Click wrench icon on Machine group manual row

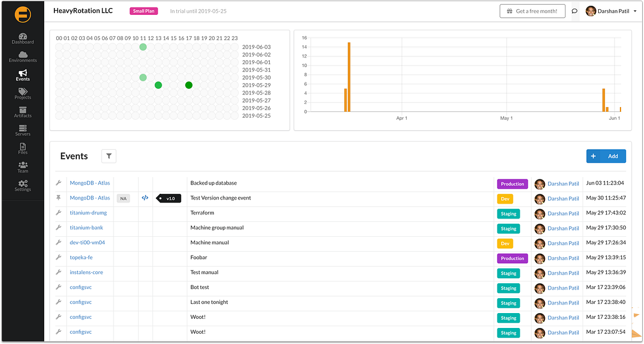[x=59, y=227]
